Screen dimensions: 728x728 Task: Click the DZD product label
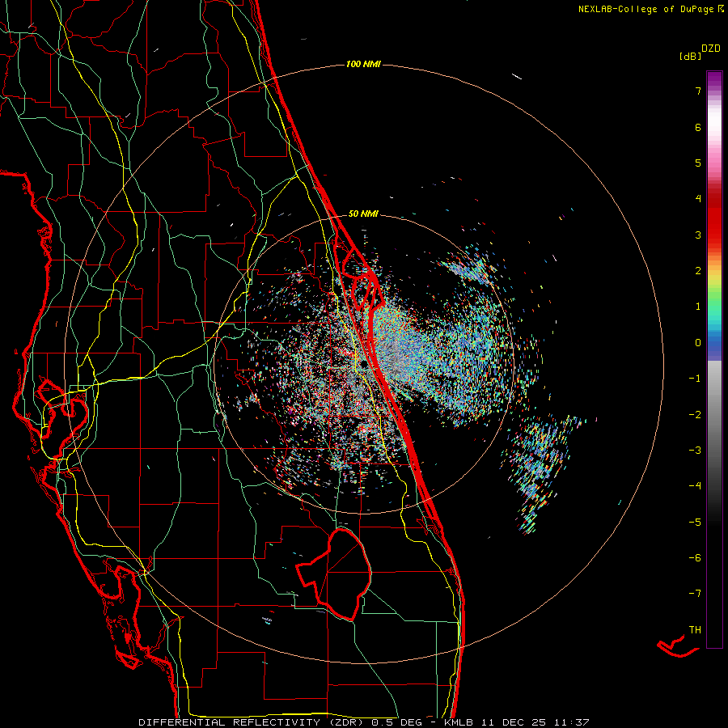711,49
